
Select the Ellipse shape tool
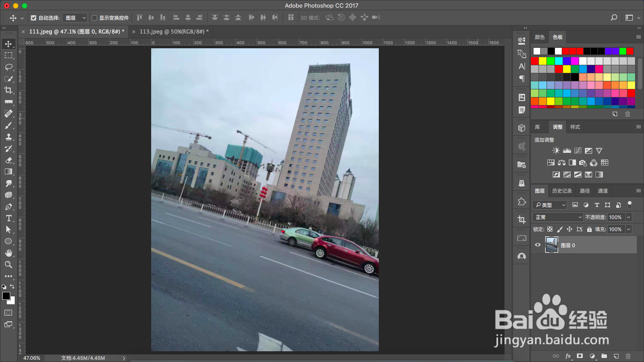coord(8,241)
